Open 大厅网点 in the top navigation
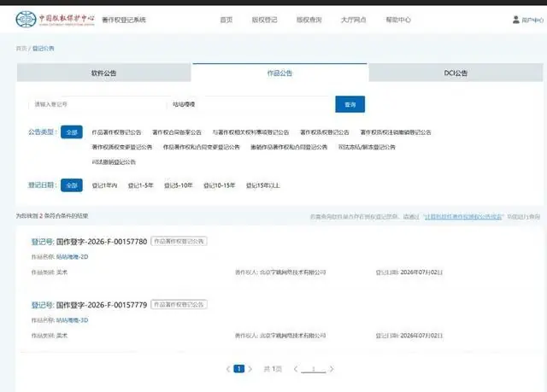Screen dimensions: 547x392 [x=353, y=20]
